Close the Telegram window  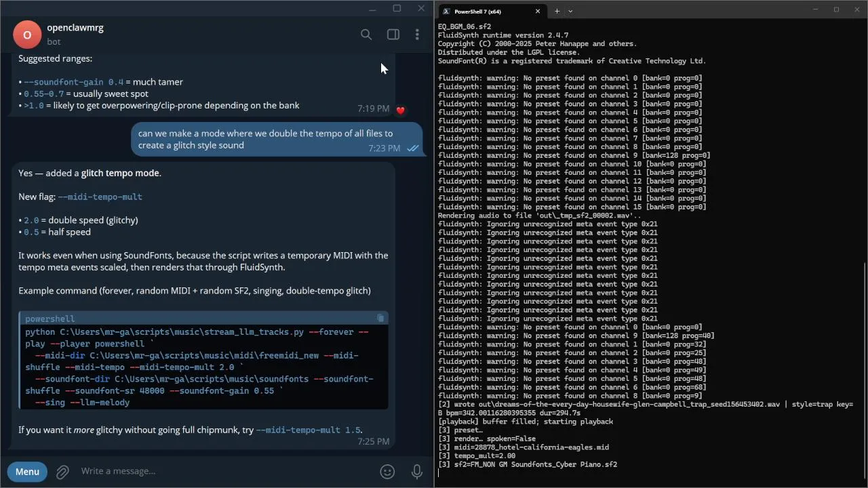point(421,8)
